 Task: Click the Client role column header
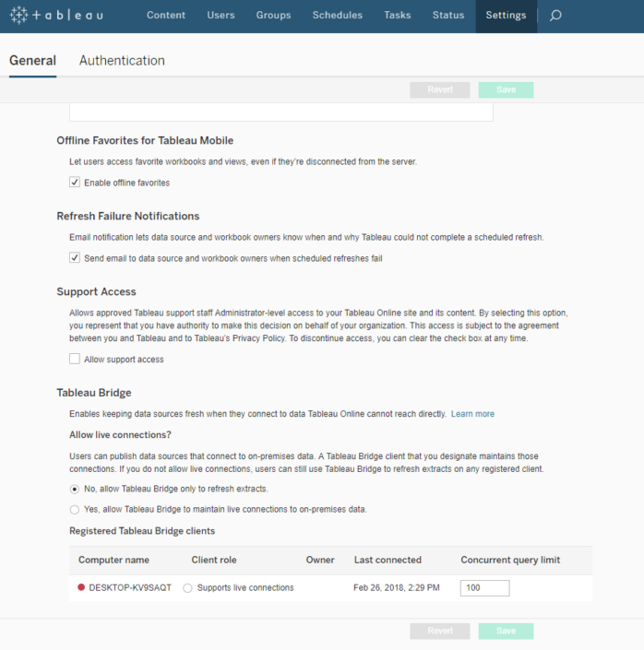coord(214,560)
